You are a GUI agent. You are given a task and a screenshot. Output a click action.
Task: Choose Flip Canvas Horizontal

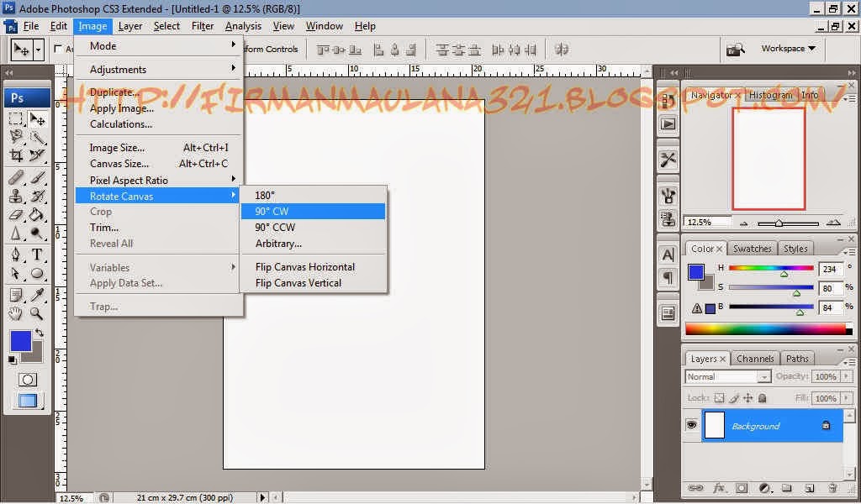(313, 267)
